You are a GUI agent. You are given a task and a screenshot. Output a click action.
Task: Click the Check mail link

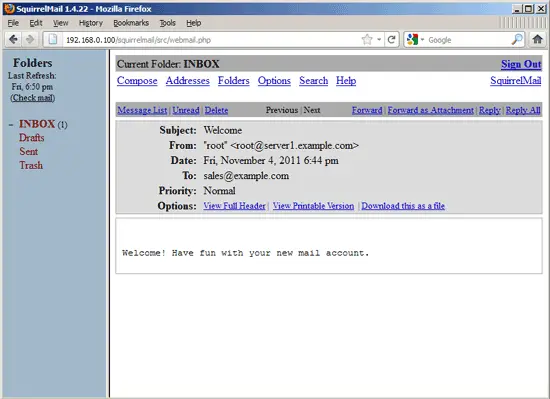pos(33,98)
